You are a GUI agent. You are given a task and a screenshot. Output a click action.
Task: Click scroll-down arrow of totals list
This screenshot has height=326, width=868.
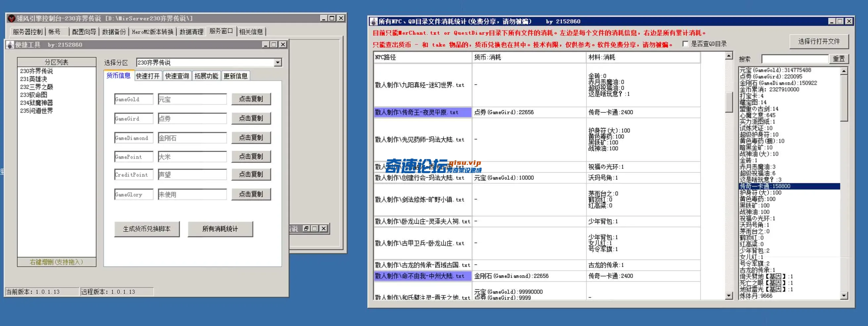tap(844, 296)
